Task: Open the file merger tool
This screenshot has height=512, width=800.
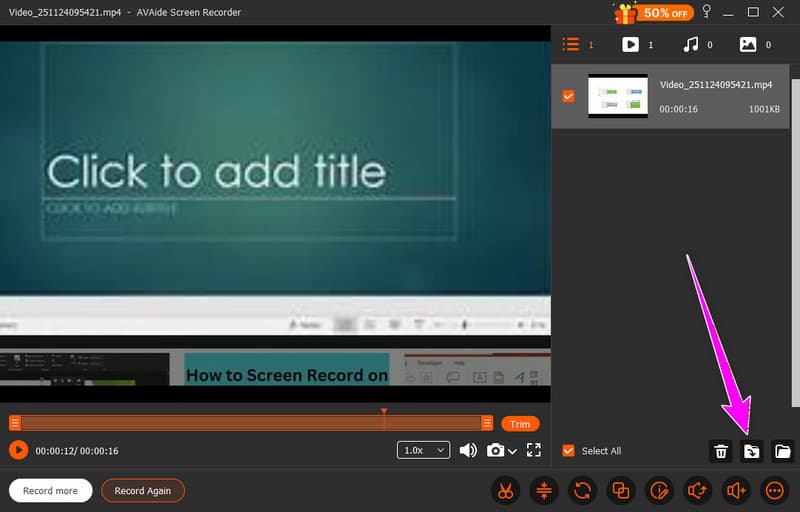Action: tap(621, 490)
